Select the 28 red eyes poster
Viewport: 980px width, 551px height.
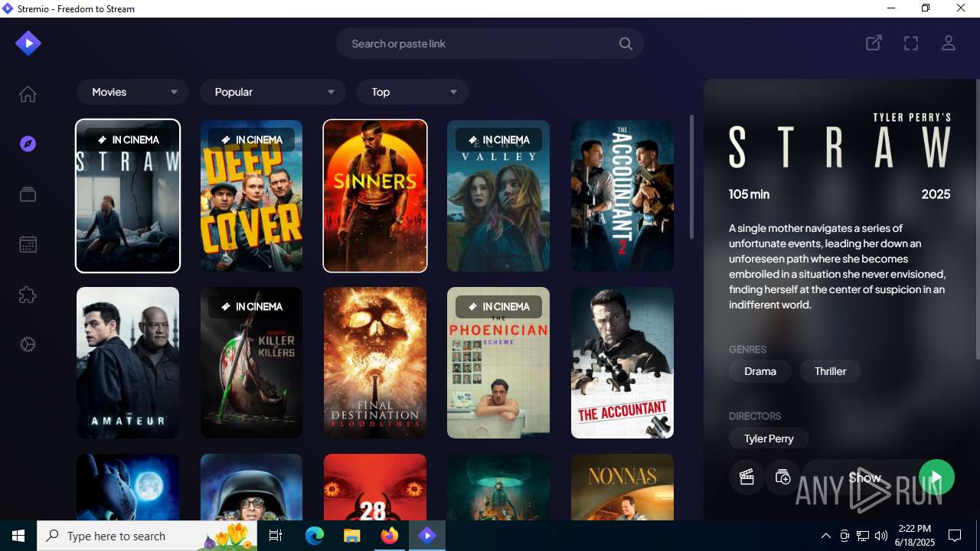pos(375,487)
